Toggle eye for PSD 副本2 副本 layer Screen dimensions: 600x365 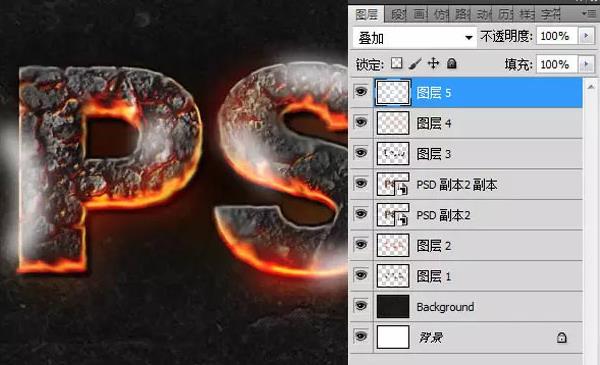(x=361, y=183)
